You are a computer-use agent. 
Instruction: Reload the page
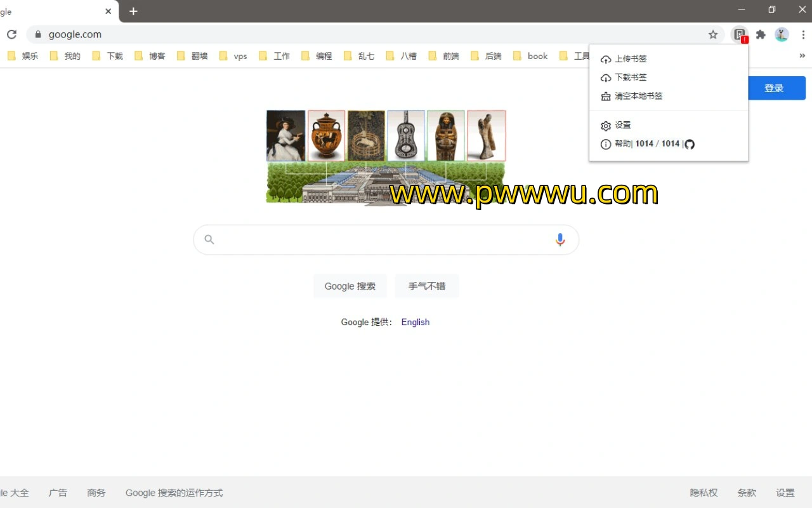click(x=11, y=35)
